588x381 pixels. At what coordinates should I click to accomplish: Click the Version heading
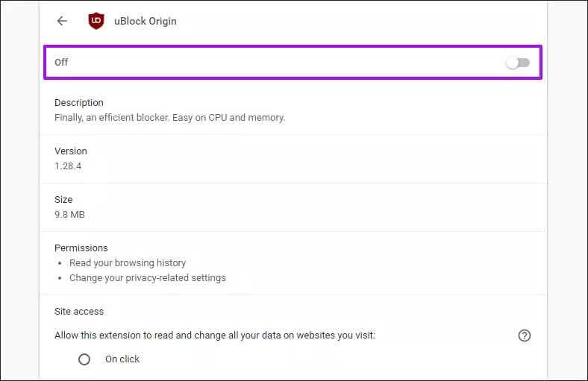(x=71, y=151)
